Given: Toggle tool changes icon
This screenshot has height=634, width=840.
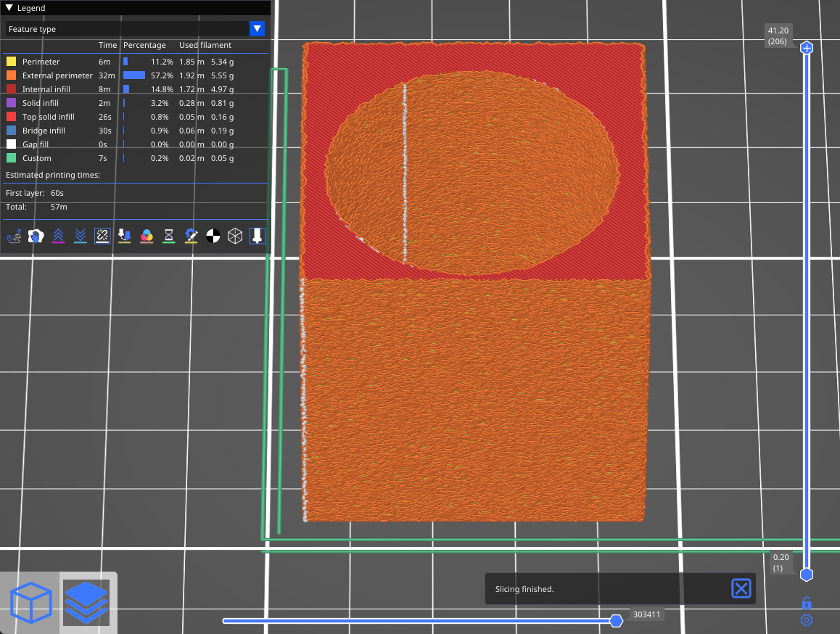Looking at the screenshot, I should click(124, 236).
